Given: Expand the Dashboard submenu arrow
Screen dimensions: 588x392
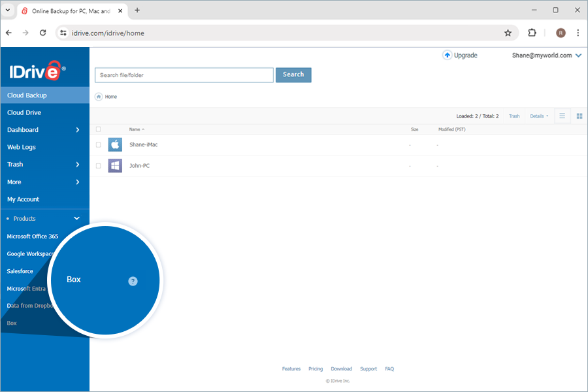Looking at the screenshot, I should tap(78, 130).
